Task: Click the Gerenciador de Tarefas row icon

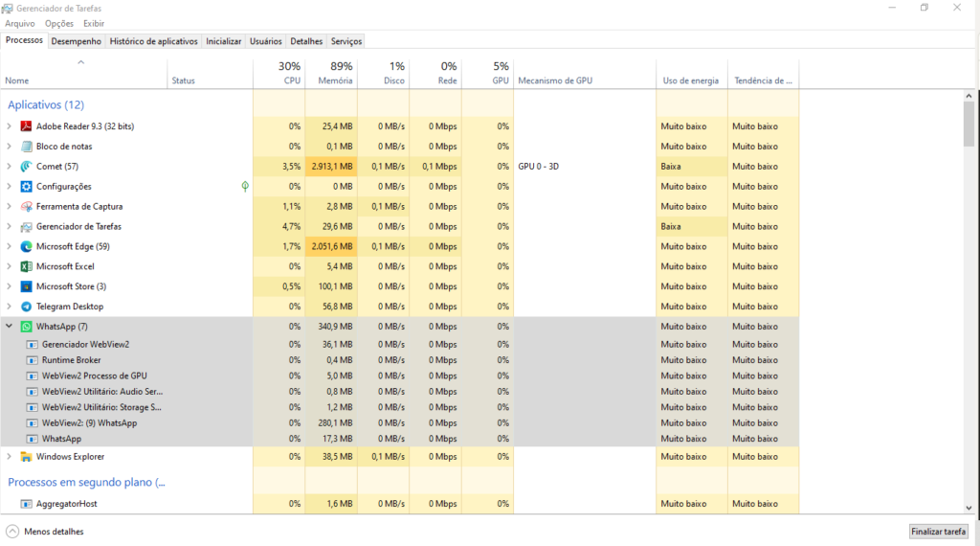Action: (x=26, y=226)
